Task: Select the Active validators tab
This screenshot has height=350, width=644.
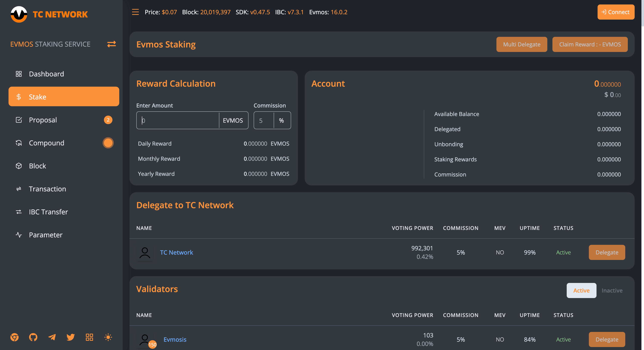Action: (581, 290)
